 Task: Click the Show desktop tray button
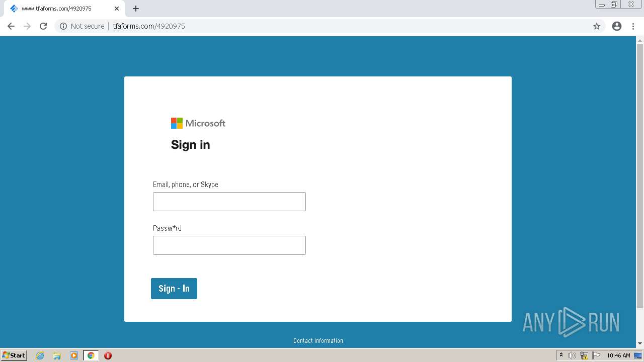(638, 355)
